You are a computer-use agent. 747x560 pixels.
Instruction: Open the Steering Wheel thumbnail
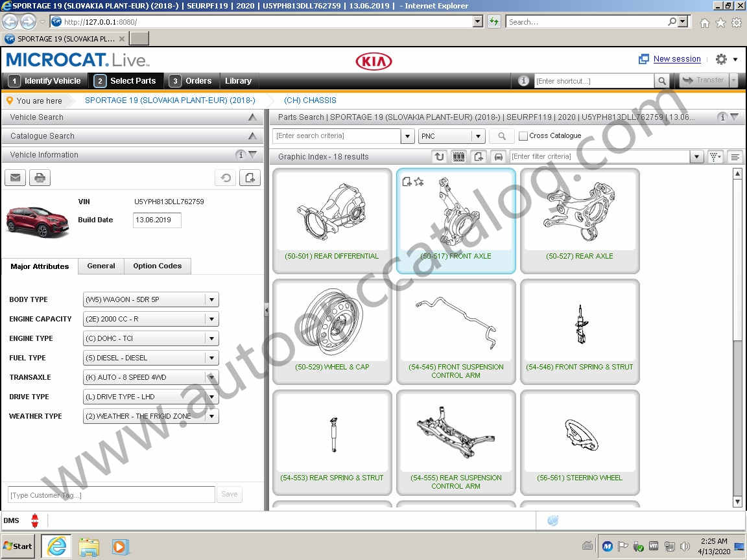pos(580,443)
